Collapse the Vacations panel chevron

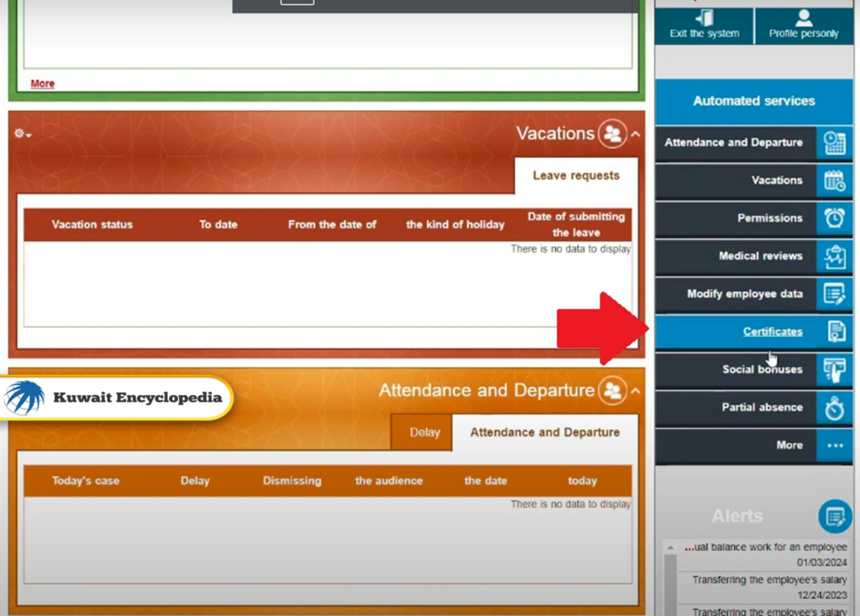636,134
